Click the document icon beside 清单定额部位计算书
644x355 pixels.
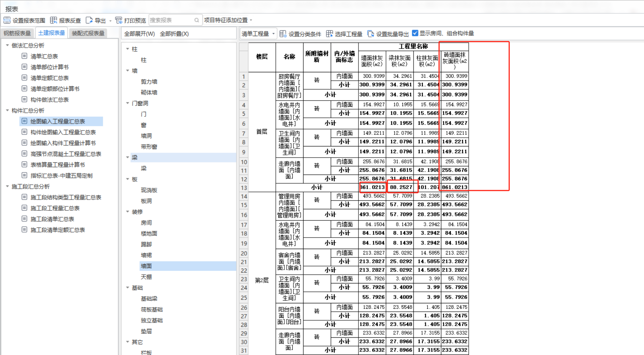tap(24, 89)
